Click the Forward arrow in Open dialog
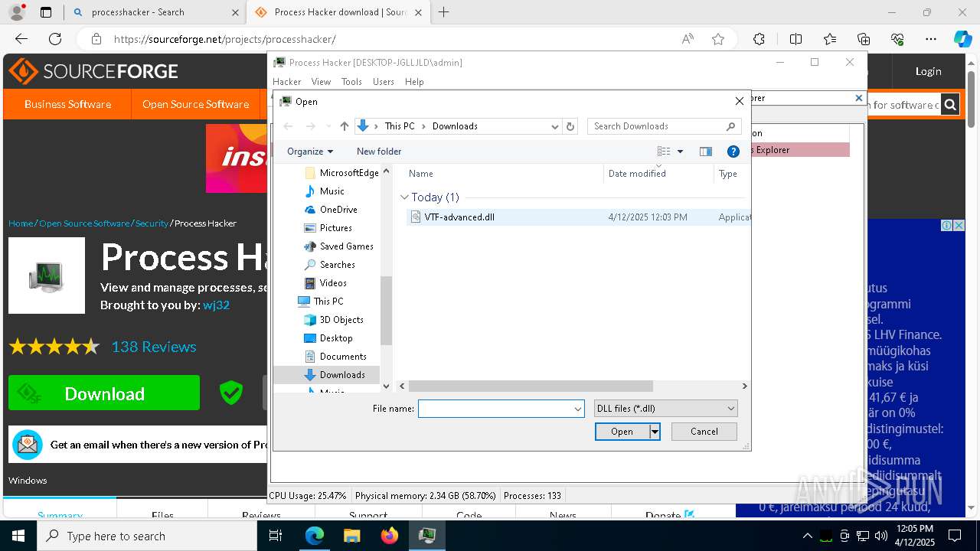The image size is (980, 551). [310, 126]
